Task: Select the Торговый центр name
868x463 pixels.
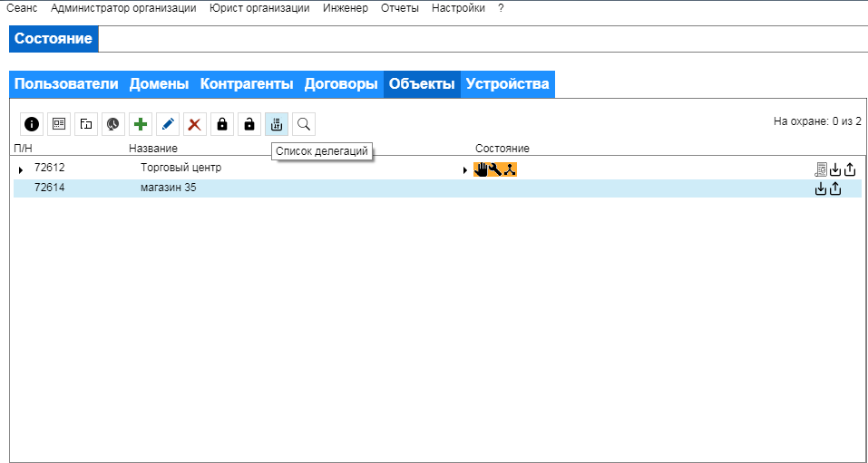Action: (x=181, y=168)
